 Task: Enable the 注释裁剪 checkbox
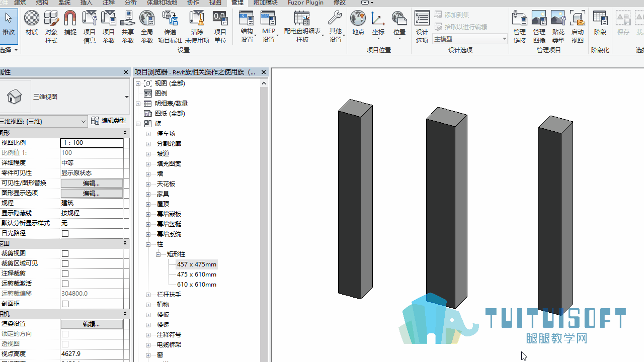tap(65, 274)
